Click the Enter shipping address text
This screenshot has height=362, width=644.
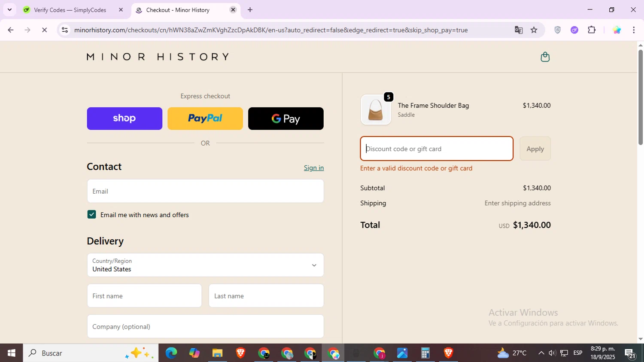(x=517, y=203)
